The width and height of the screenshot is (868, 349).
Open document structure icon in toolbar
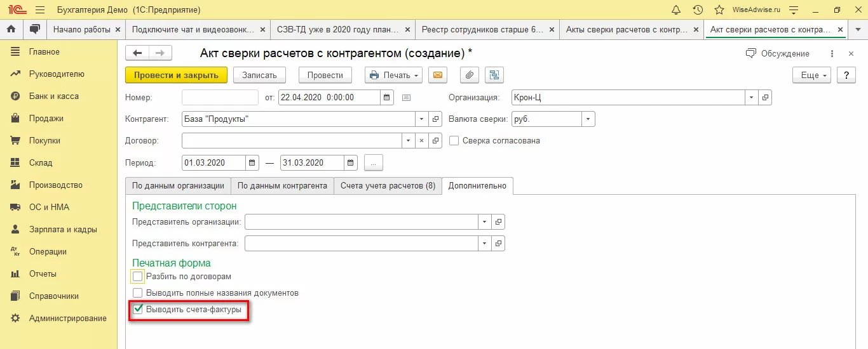494,75
